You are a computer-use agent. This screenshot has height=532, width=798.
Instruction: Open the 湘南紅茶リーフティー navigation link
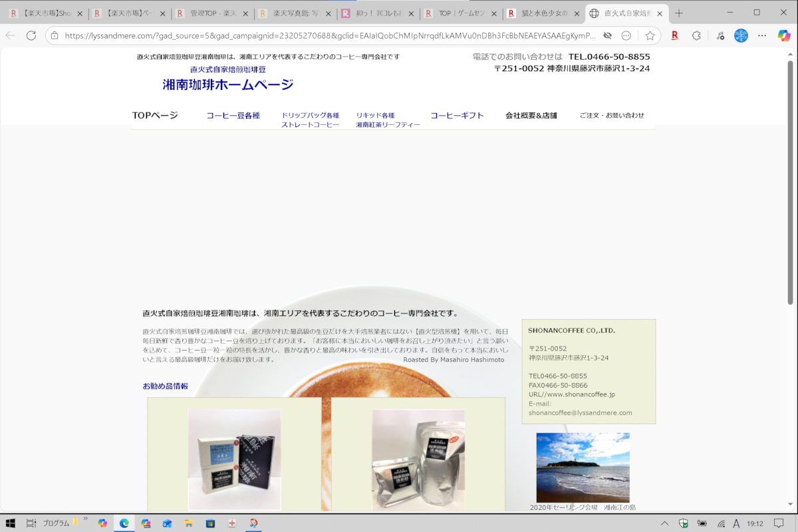tap(388, 124)
